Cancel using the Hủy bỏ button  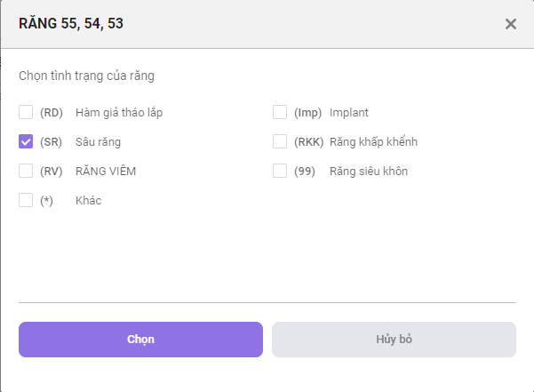tap(394, 340)
